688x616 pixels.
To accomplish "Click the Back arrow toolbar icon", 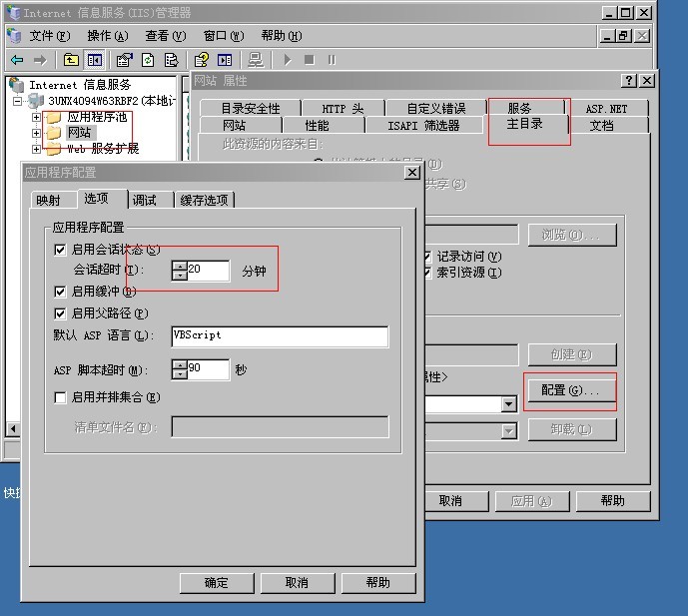I will pyautogui.click(x=17, y=60).
